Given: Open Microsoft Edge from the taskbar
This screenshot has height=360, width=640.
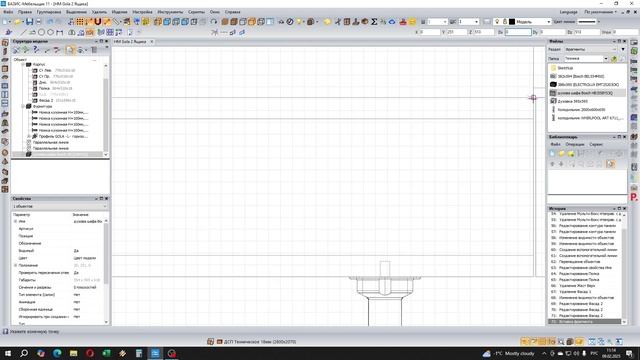Looking at the screenshot, I should click(x=57, y=353).
